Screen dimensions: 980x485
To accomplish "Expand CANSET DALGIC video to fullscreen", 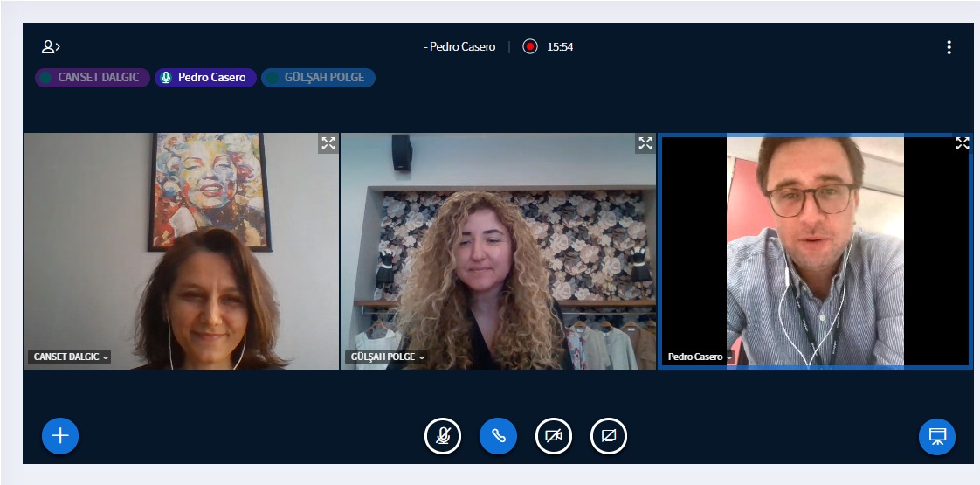I will 328,143.
